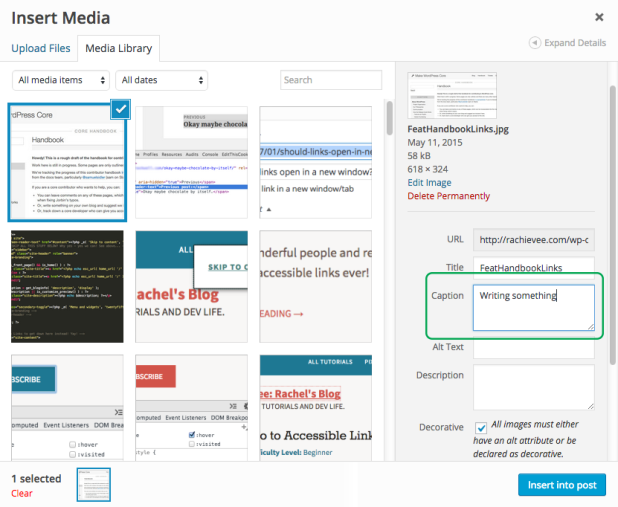Click Delete Permanently link

(449, 196)
